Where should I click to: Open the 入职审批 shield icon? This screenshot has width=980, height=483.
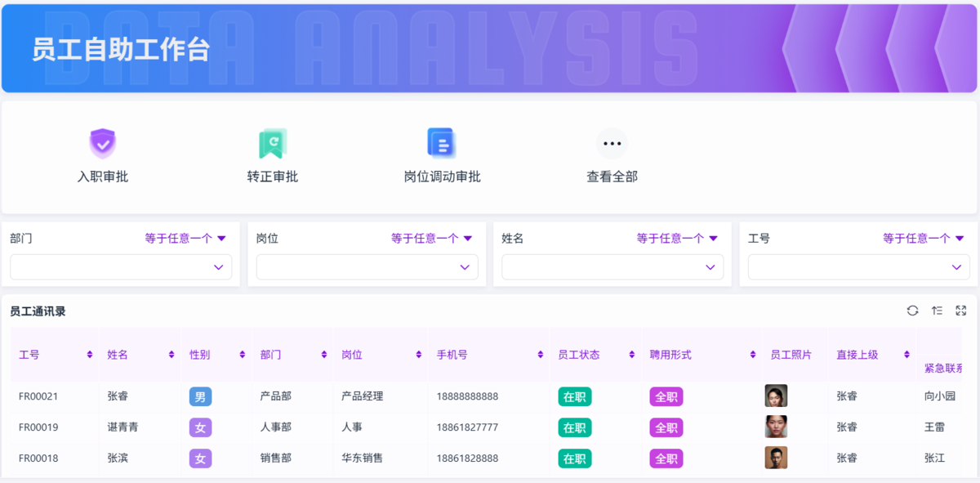(102, 143)
